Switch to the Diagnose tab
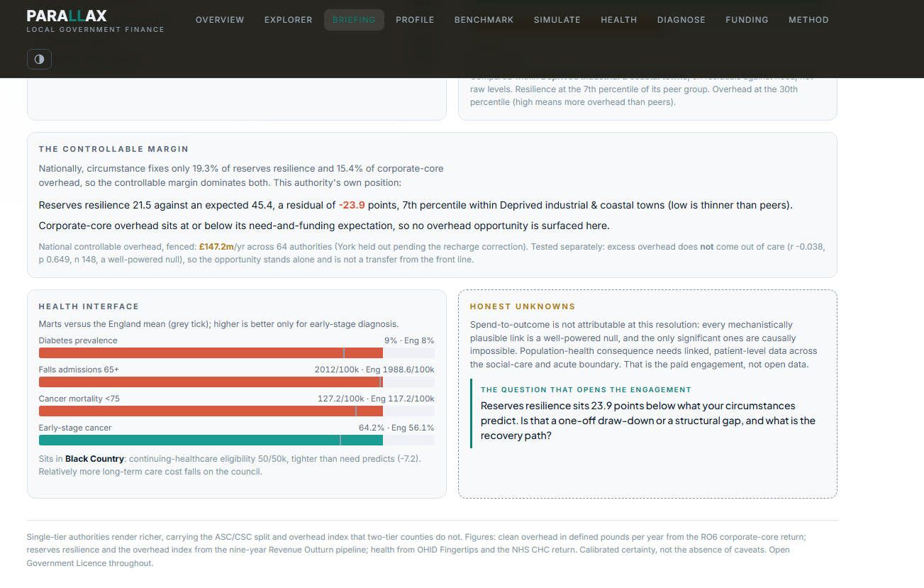The width and height of the screenshot is (924, 588). (x=681, y=20)
